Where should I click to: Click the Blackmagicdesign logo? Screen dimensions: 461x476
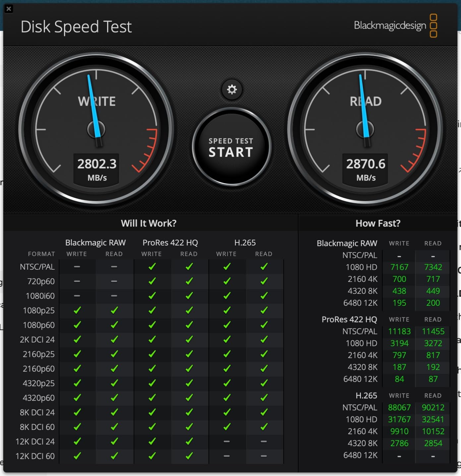395,26
